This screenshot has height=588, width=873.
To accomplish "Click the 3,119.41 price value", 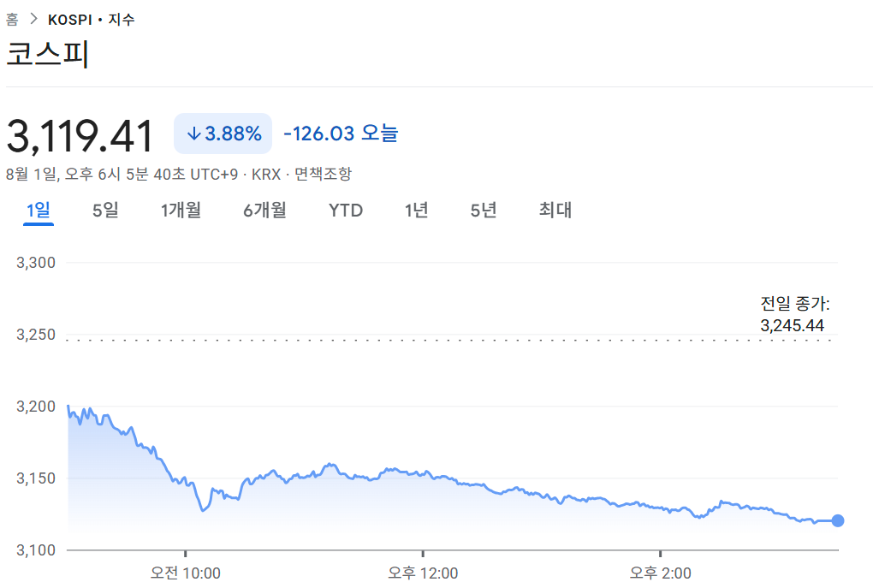I will tap(83, 133).
